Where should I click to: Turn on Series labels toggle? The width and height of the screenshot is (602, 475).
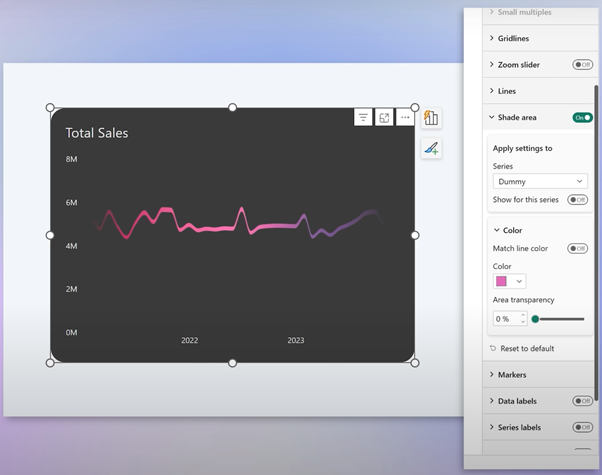pyautogui.click(x=582, y=427)
